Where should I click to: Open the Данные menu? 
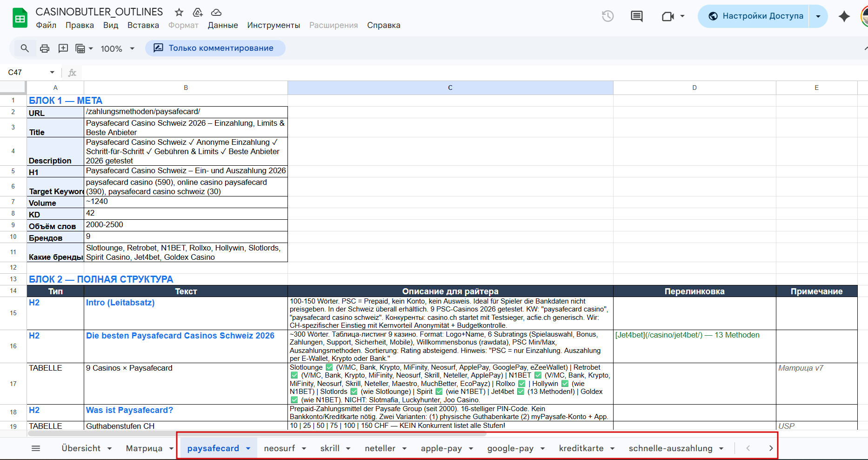click(x=223, y=25)
